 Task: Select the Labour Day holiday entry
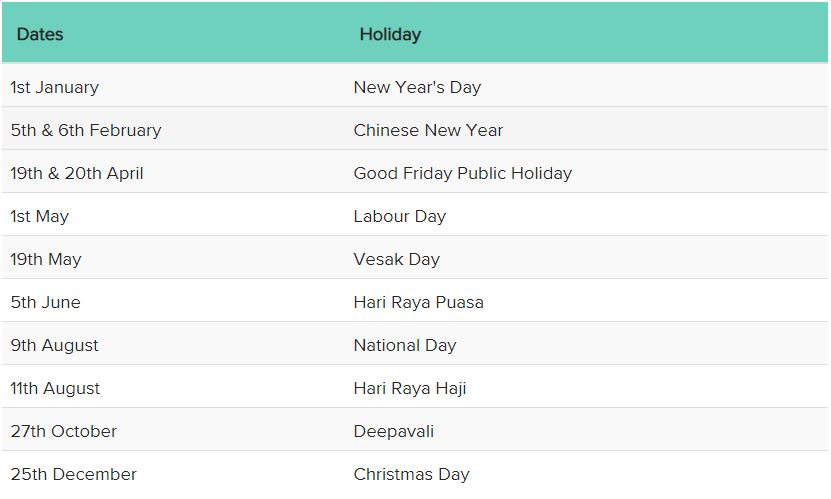400,216
